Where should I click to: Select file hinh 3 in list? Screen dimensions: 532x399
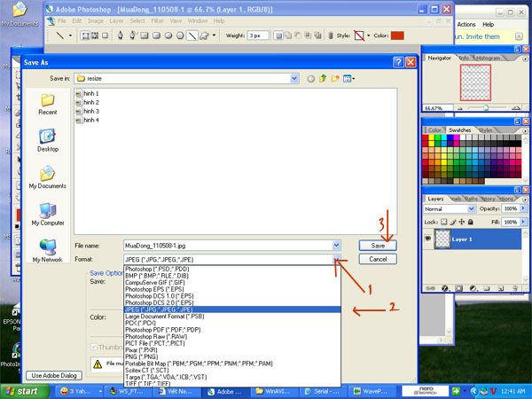pos(88,112)
